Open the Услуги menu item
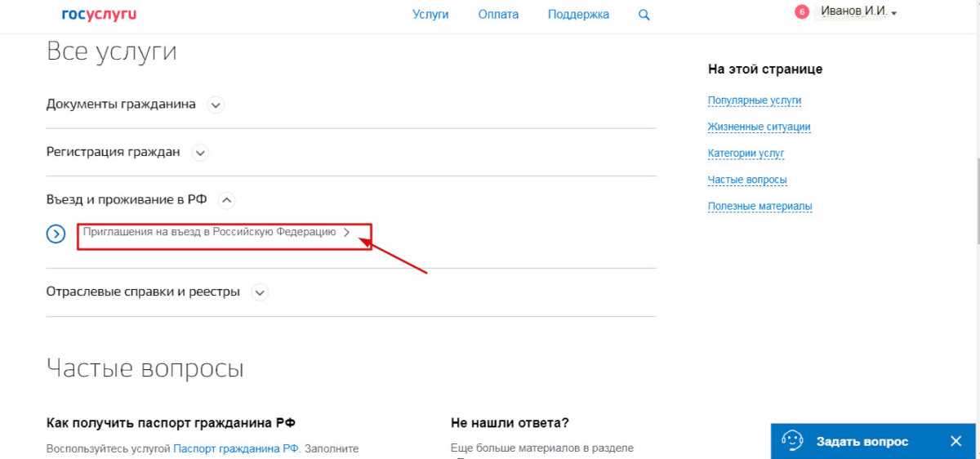 coord(430,15)
